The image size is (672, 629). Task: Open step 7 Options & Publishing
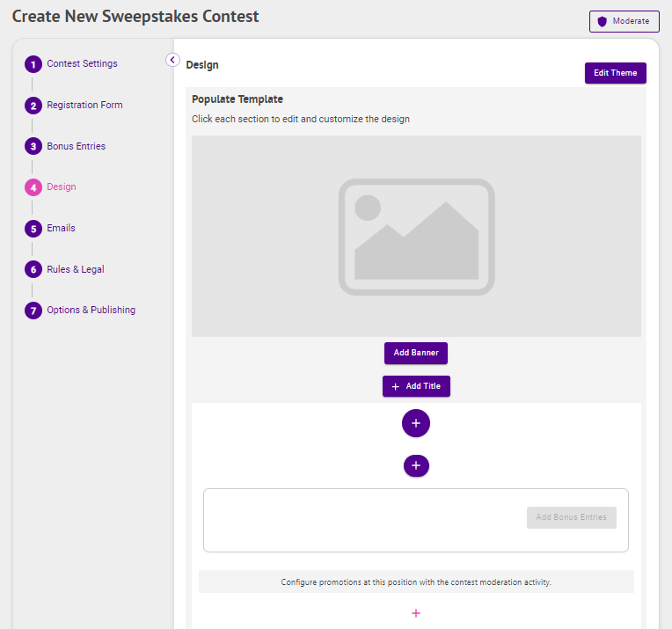coord(91,310)
